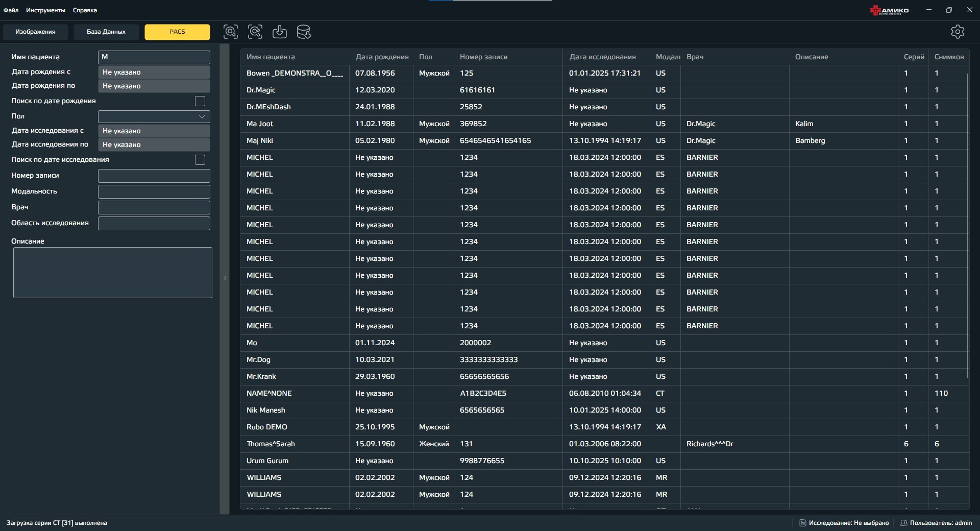Select the 'Ma Joot' patient row
The image size is (980, 531).
point(604,124)
